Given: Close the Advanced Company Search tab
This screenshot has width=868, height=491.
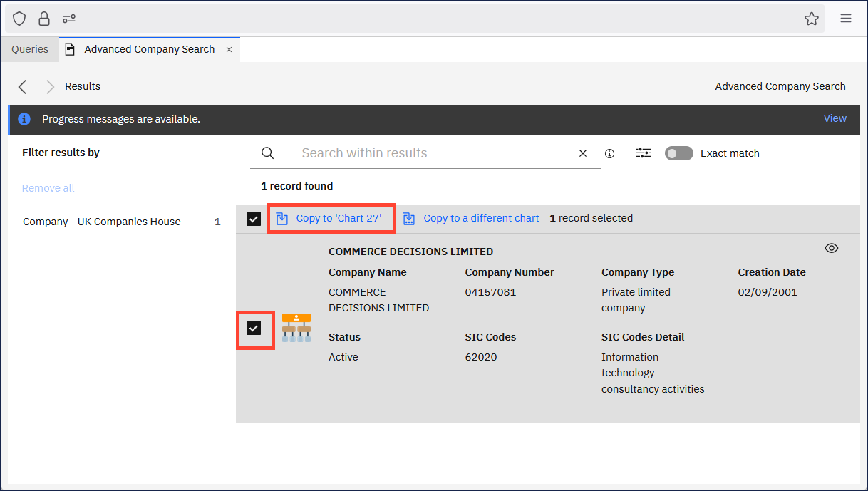Looking at the screenshot, I should (x=229, y=50).
